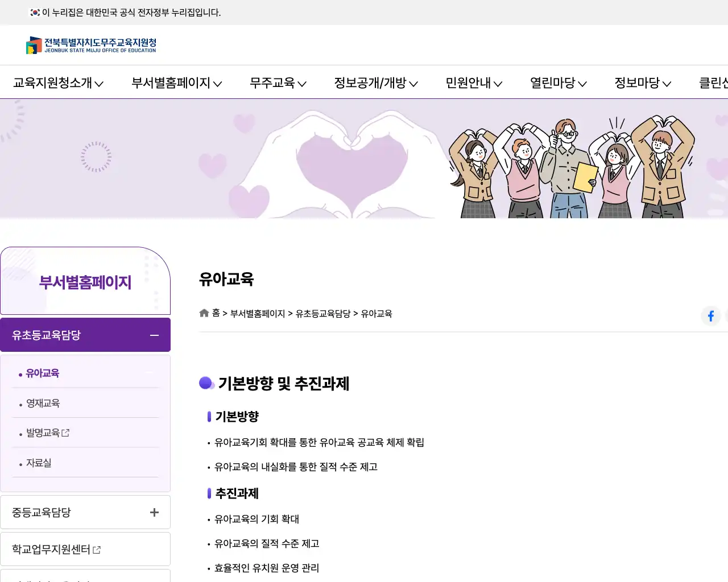Click the 부서별홈페이지 panel header

tap(85, 281)
